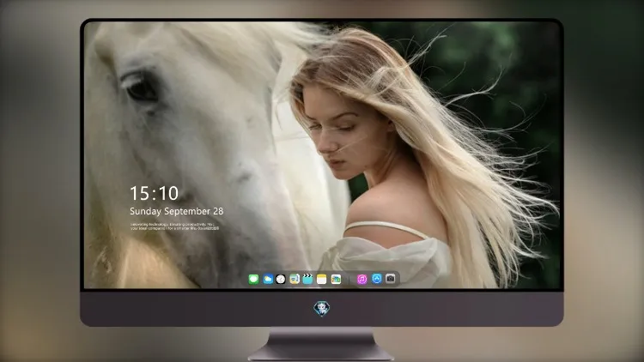Image resolution: width=644 pixels, height=362 pixels.
Task: Open the pink Music app
Action: click(361, 280)
